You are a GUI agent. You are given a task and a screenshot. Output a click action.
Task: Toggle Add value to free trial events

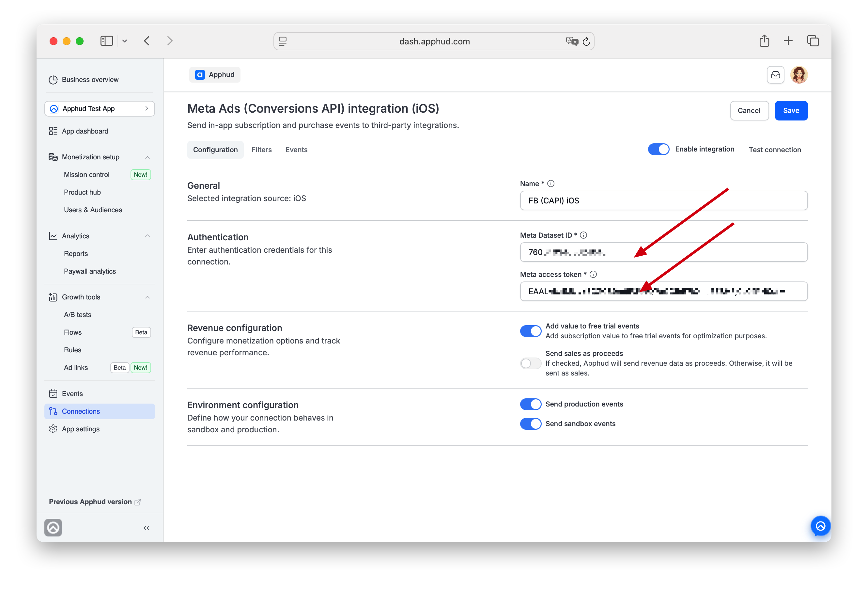[530, 331]
